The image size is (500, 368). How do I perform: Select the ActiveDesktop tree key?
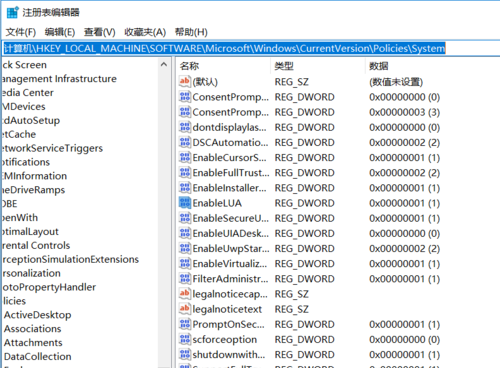[38, 315]
